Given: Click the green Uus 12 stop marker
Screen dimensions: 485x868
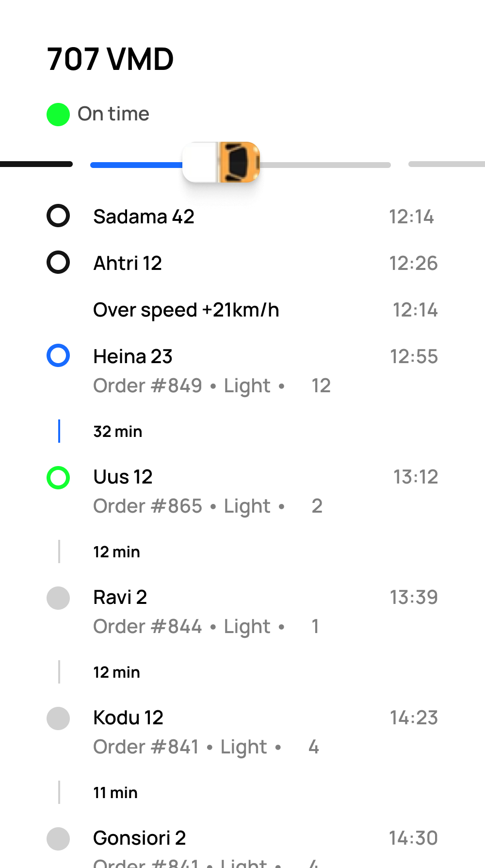Looking at the screenshot, I should pyautogui.click(x=58, y=477).
